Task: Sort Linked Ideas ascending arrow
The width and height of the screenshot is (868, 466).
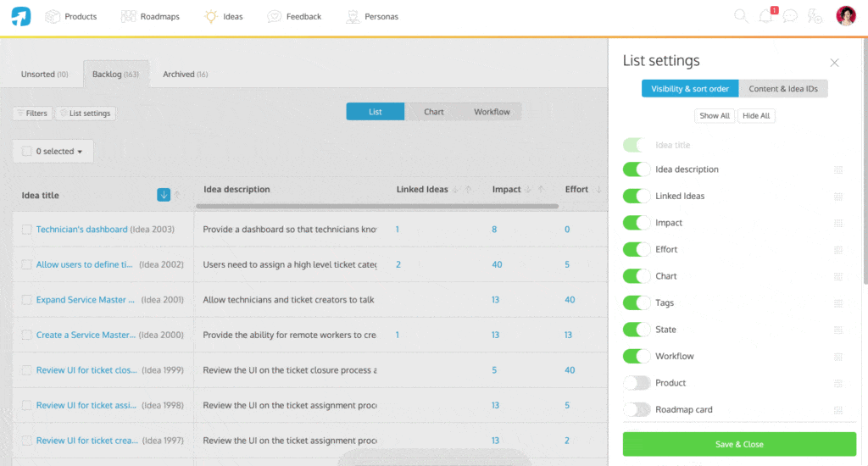Action: 468,189
